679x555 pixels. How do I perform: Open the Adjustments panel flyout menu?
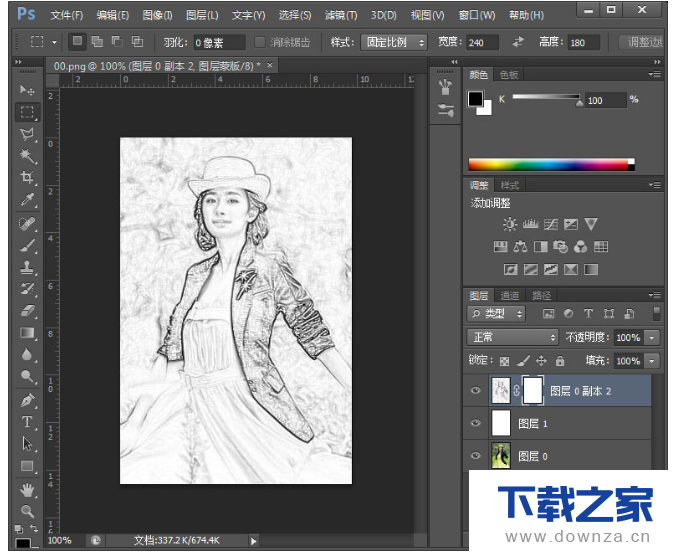(x=655, y=185)
